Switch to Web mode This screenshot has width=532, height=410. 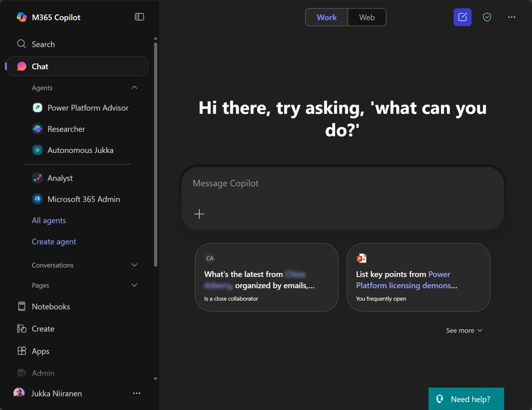[367, 17]
